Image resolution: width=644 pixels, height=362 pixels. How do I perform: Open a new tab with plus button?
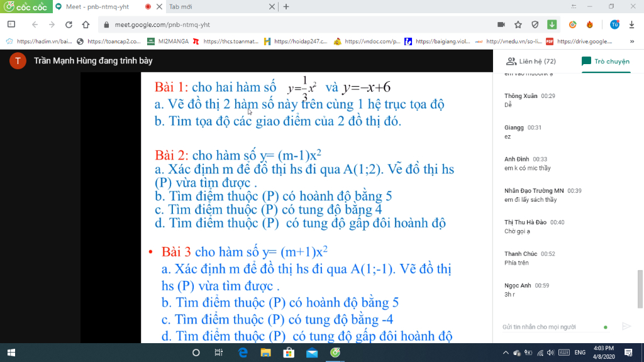(x=286, y=6)
